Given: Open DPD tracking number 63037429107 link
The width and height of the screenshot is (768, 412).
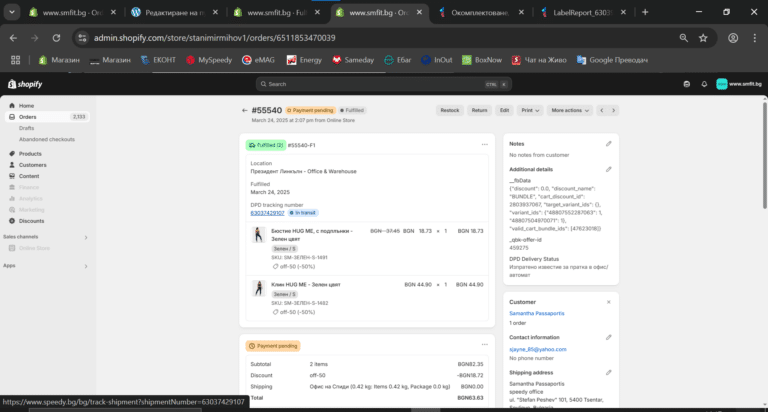Looking at the screenshot, I should click(266, 212).
